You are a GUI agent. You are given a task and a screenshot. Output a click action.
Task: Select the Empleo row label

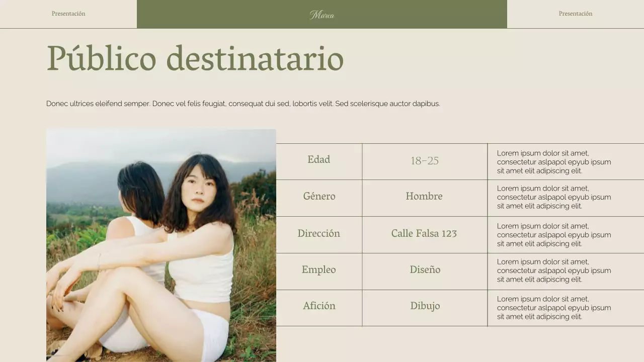pyautogui.click(x=319, y=270)
